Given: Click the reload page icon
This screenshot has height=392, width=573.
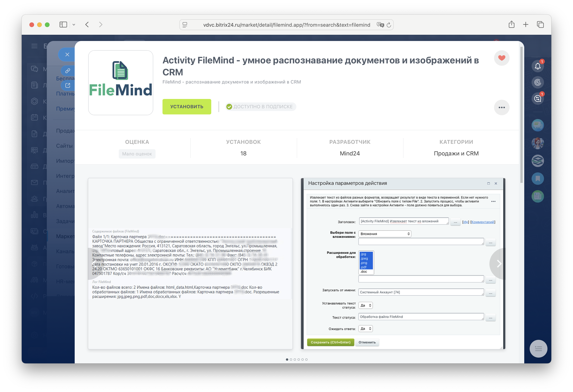Looking at the screenshot, I should click(389, 25).
